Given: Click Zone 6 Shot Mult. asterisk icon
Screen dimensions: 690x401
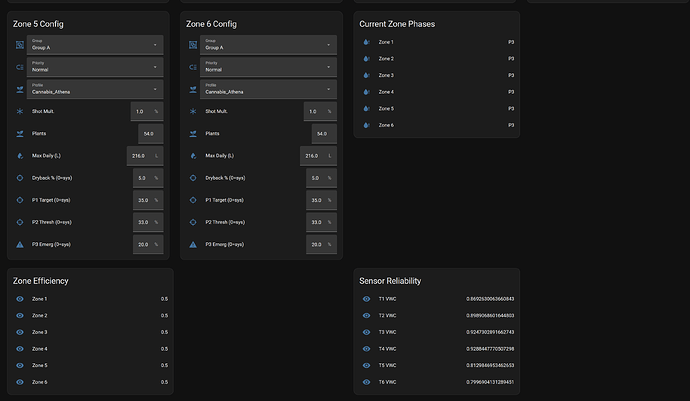Looking at the screenshot, I should click(193, 111).
